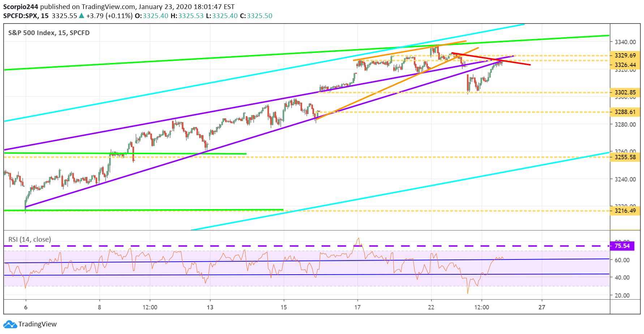The height and width of the screenshot is (334, 644).
Task: Click date label 6 on time axis
Action: tap(26, 307)
